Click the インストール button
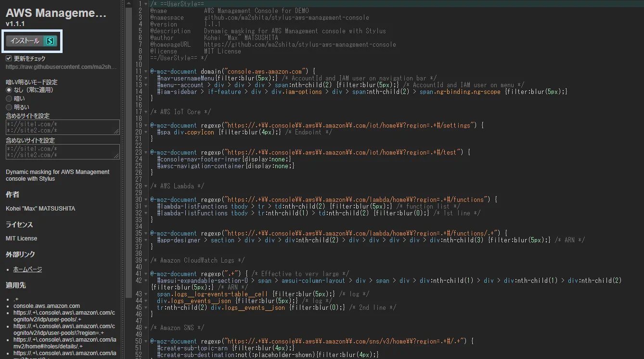The image size is (644, 359). click(32, 41)
